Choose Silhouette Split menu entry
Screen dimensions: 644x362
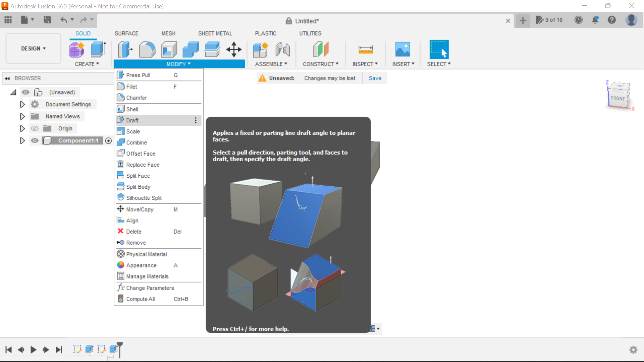coord(159,198)
